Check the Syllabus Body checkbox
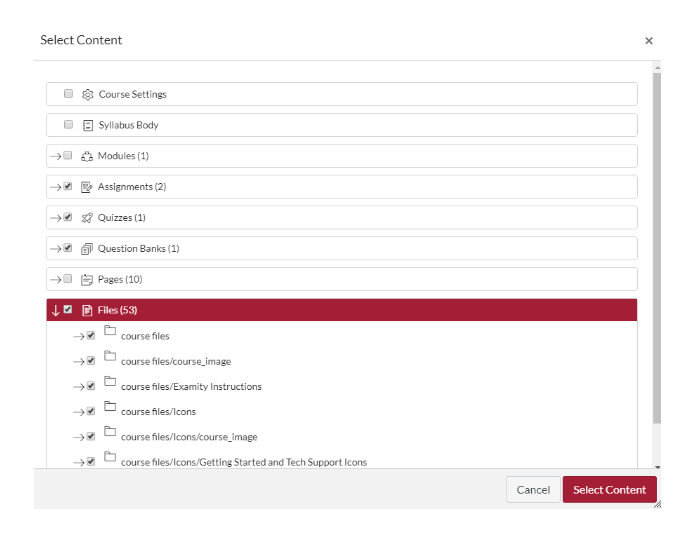Image resolution: width=700 pixels, height=548 pixels. pyautogui.click(x=68, y=124)
